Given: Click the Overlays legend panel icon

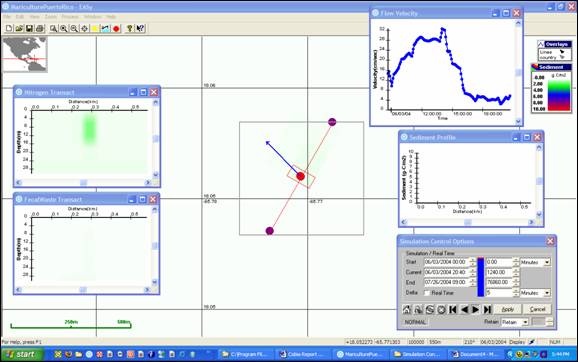Looking at the screenshot, I should (x=541, y=44).
